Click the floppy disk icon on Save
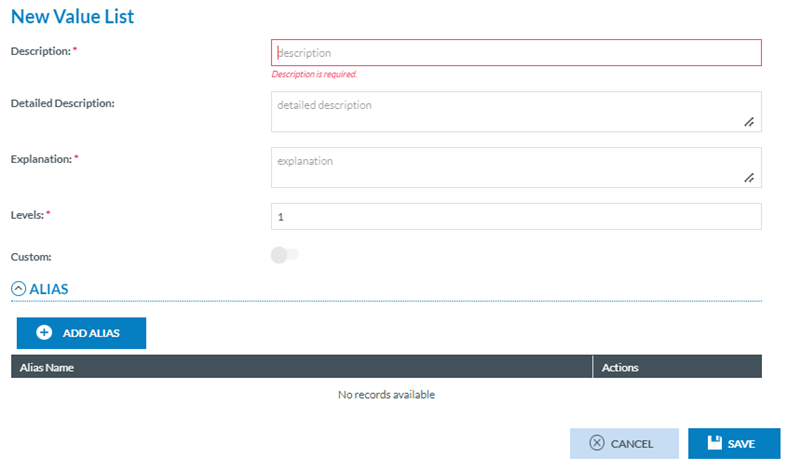This screenshot has width=788, height=471. coord(713,443)
